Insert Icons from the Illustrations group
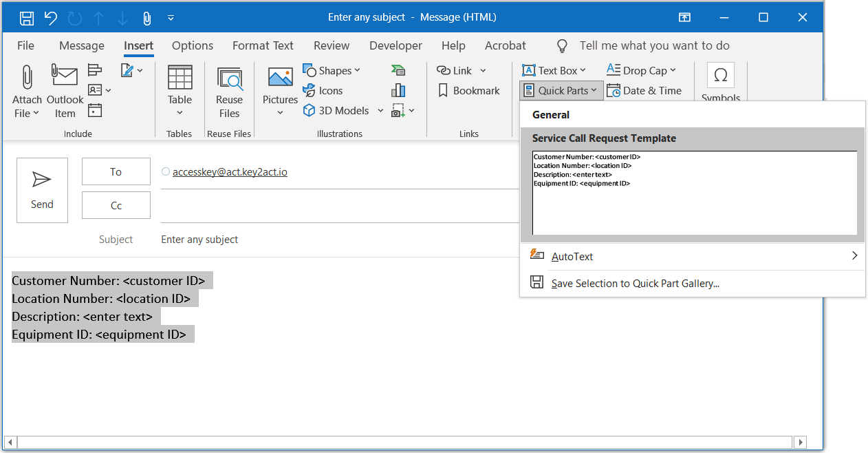The height and width of the screenshot is (453, 868). pyautogui.click(x=323, y=90)
